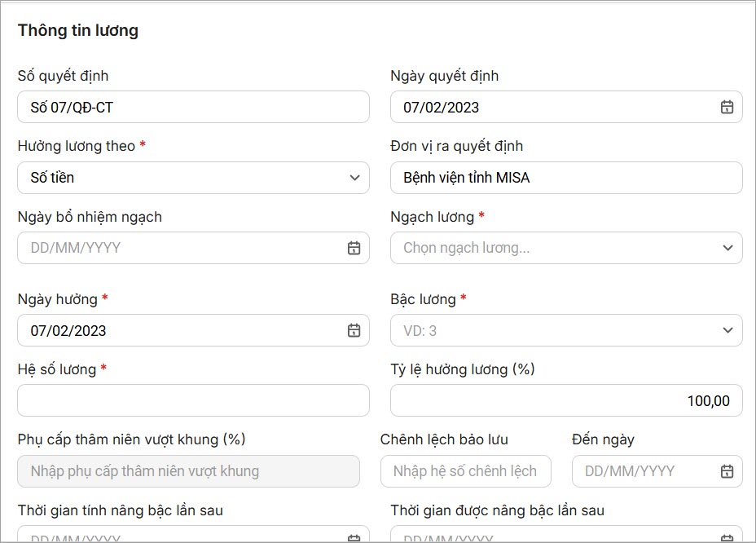Image resolution: width=756 pixels, height=543 pixels.
Task: Focus the Hệ số lương input
Action: point(193,400)
